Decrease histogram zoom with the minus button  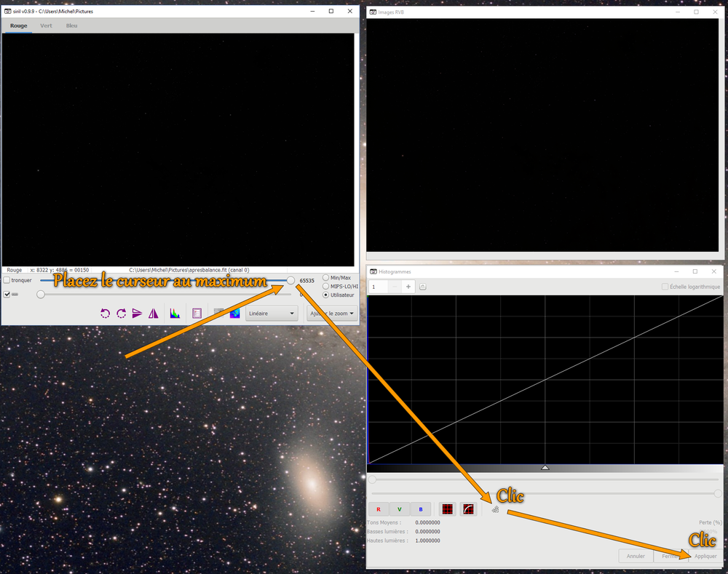pos(395,287)
